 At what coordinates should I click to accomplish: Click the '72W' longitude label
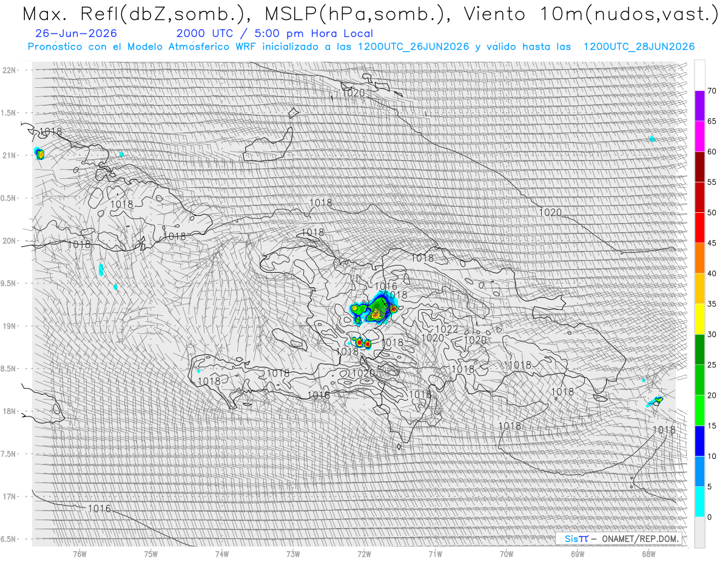tap(364, 554)
